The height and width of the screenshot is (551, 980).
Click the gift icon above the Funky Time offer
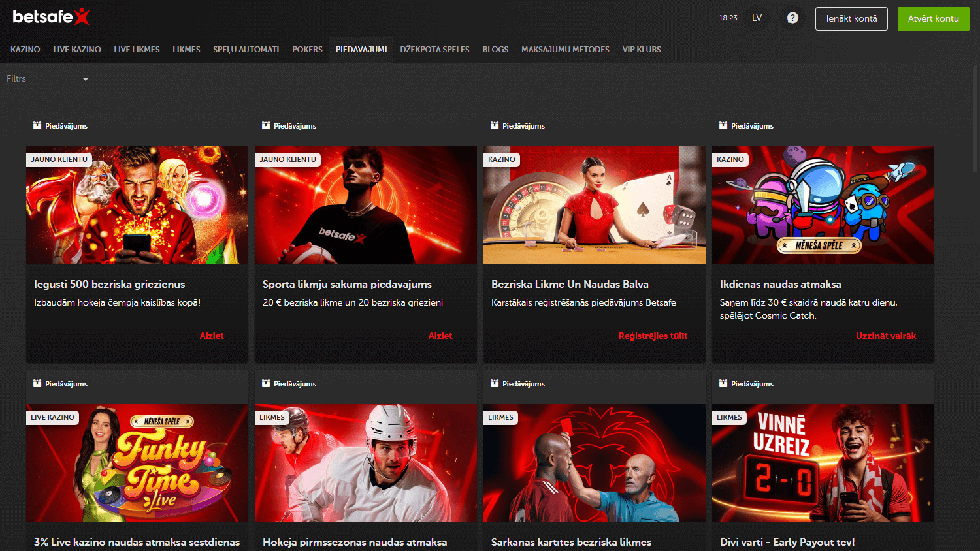click(37, 383)
